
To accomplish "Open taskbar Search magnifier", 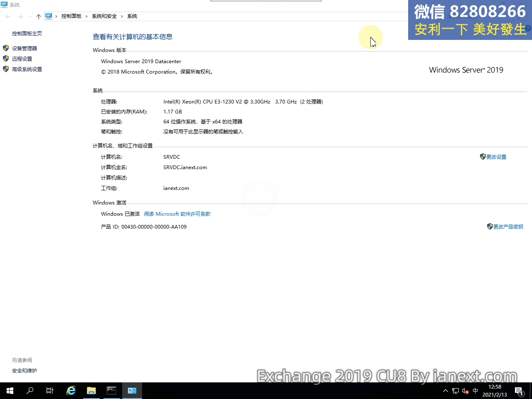I will [30, 391].
